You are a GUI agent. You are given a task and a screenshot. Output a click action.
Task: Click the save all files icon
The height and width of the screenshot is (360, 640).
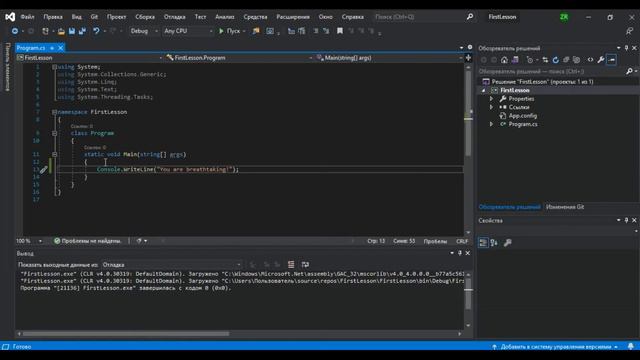82,31
